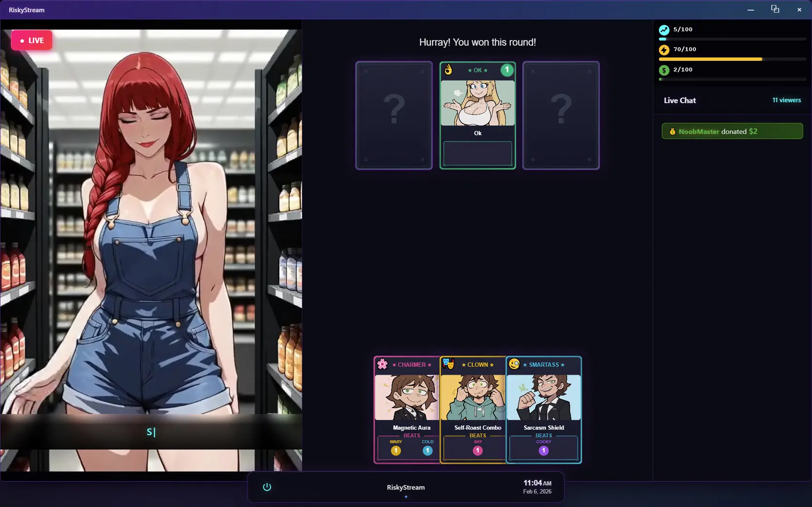812x507 pixels.
Task: Click the green dollar money icon
Action: [664, 70]
